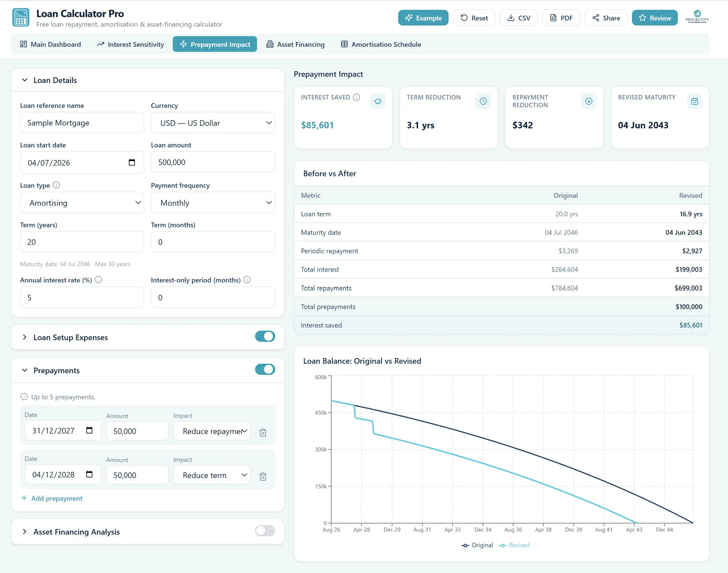Click info icon next to Interest Saved
Image resolution: width=728 pixels, height=573 pixels.
(x=357, y=97)
